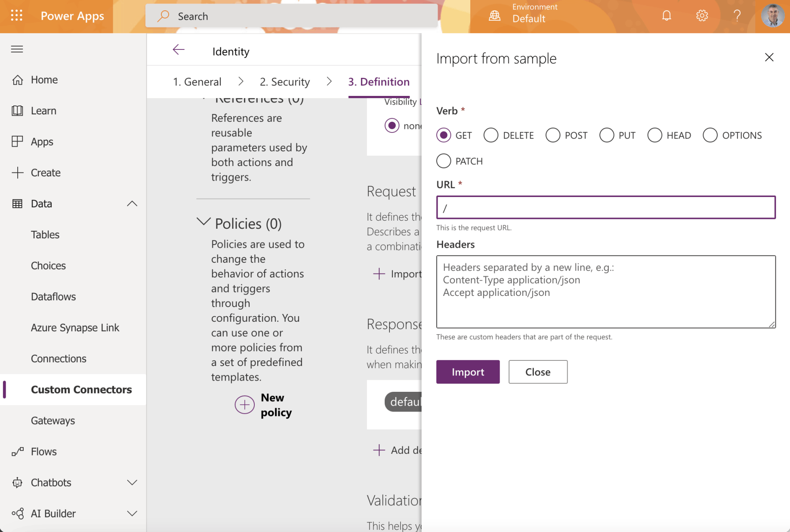Select the OPTIONS verb radio button
The height and width of the screenshot is (532, 790).
[x=710, y=135]
